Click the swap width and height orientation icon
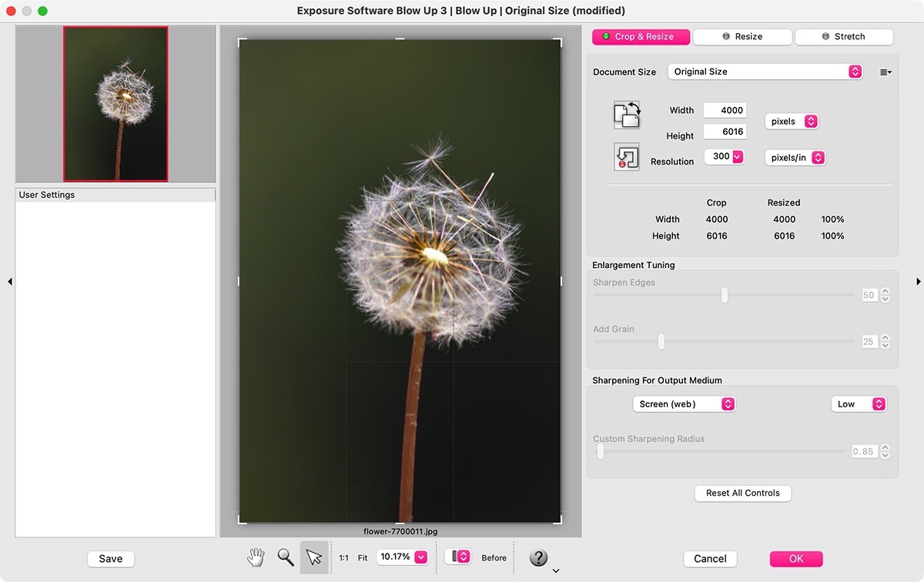 627,115
